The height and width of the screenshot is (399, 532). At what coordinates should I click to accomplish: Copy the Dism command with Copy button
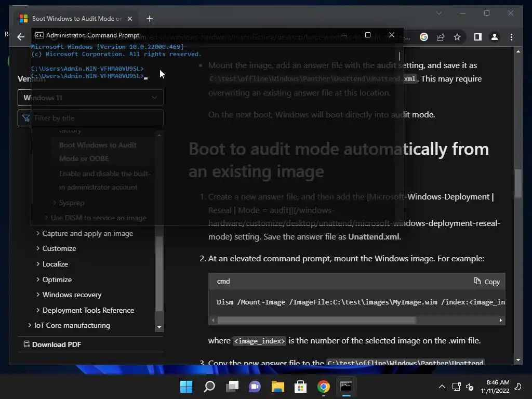pyautogui.click(x=487, y=282)
